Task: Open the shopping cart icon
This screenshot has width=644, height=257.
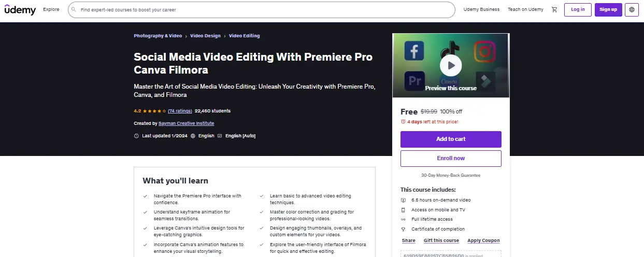Action: click(554, 9)
